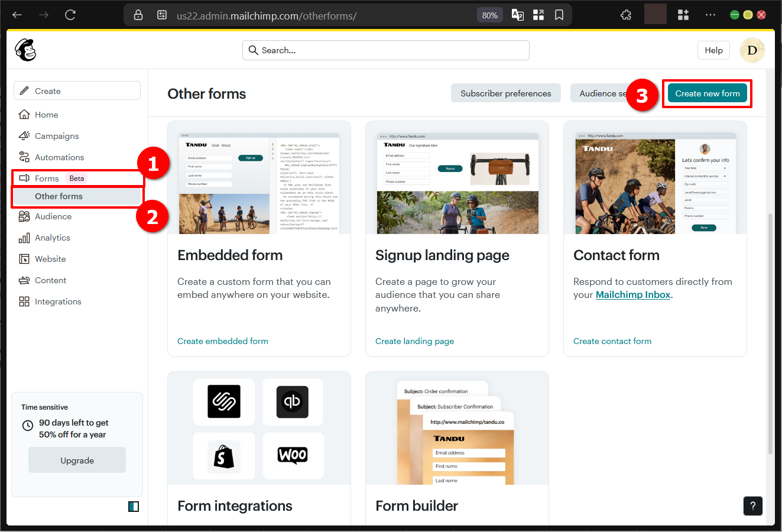Open the Integrations section
Image resolution: width=782 pixels, height=532 pixels.
point(57,301)
